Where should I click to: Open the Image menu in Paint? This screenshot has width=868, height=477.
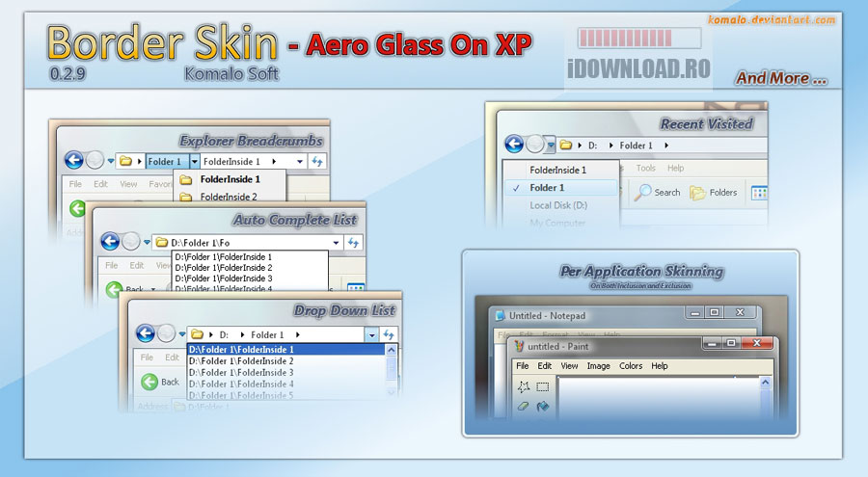(x=598, y=366)
